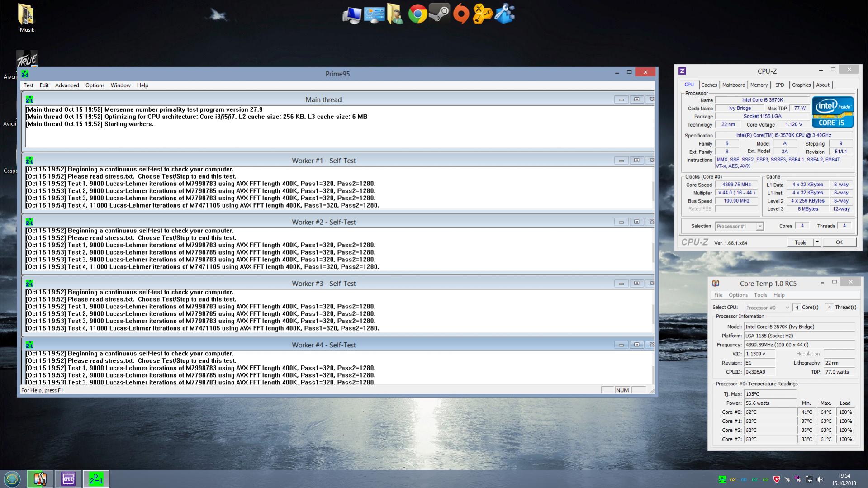Viewport: 868px width, 488px height.
Task: Click the Tools button in CPU-Z
Action: [x=801, y=242]
